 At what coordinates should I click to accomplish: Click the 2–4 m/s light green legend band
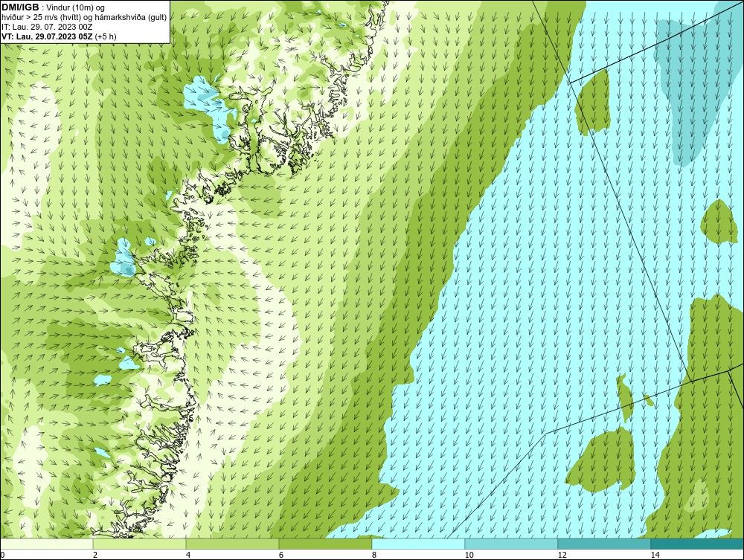click(140, 544)
